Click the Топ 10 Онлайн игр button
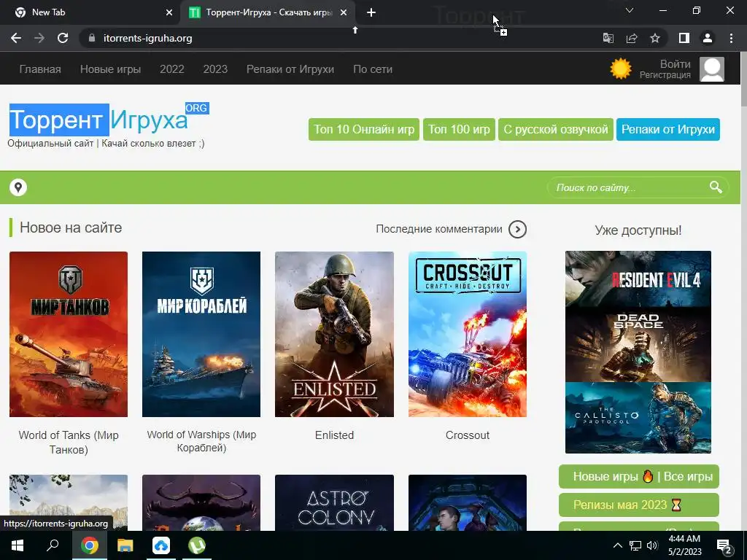The height and width of the screenshot is (560, 747). (364, 129)
